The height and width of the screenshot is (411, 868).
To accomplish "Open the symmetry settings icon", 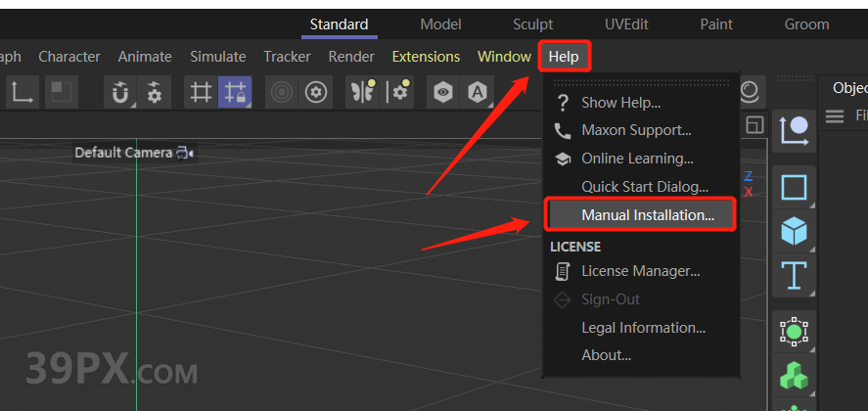I will tap(398, 93).
